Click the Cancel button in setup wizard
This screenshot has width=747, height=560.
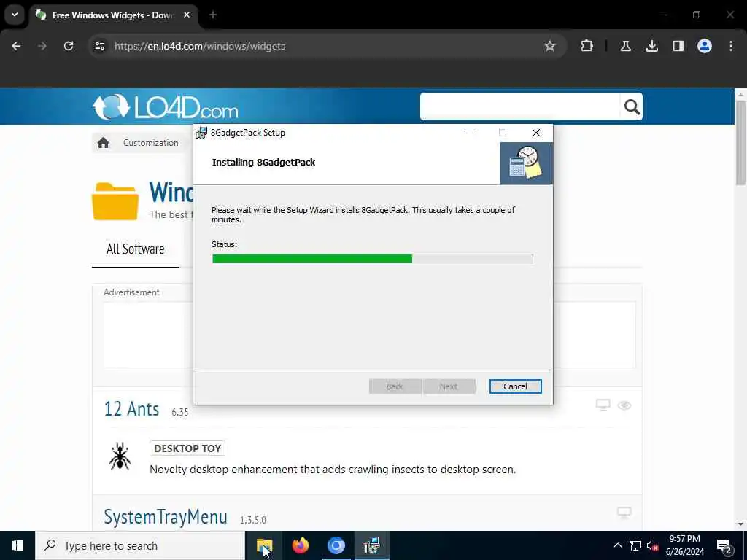515,386
